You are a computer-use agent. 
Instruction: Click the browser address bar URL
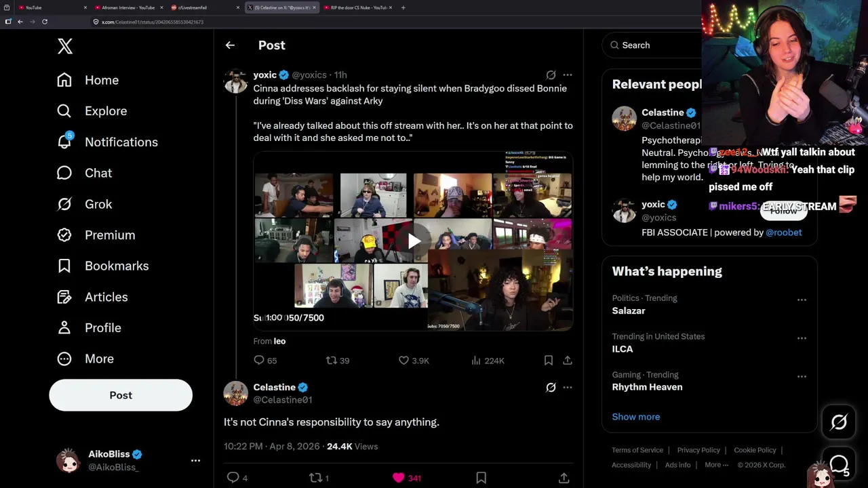(152, 22)
